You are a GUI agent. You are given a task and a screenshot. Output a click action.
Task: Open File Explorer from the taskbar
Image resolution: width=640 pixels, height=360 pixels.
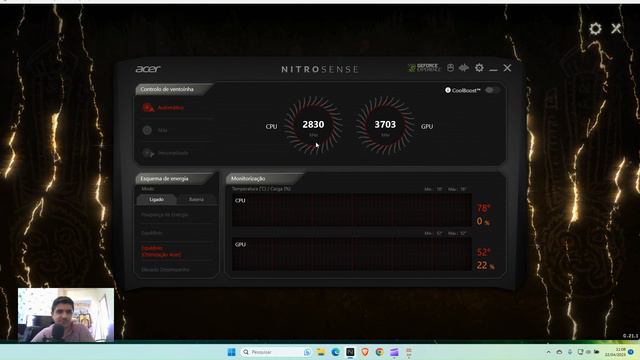pos(321,352)
